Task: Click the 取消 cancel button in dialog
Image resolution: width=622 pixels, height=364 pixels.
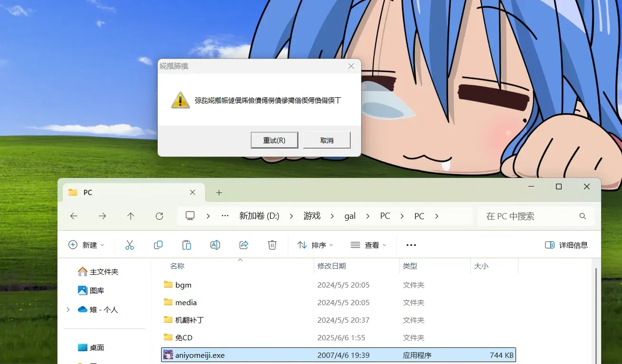Action: coord(326,140)
